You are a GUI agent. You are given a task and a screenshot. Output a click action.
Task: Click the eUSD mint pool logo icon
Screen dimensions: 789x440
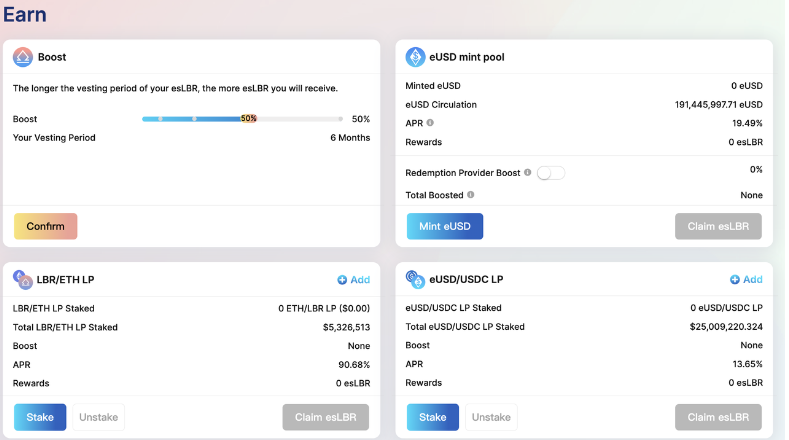click(415, 57)
